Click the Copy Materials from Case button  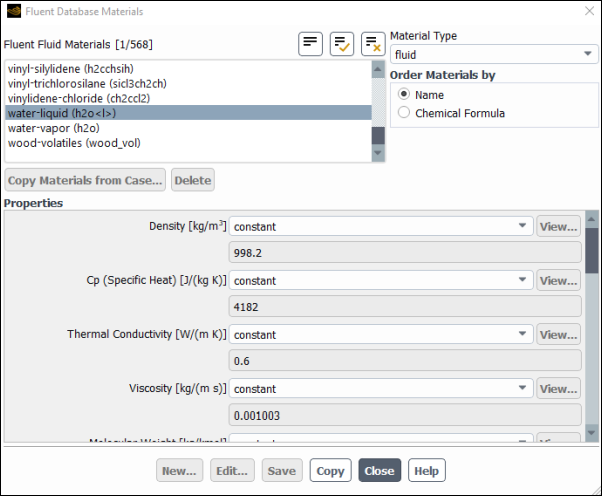coord(85,180)
